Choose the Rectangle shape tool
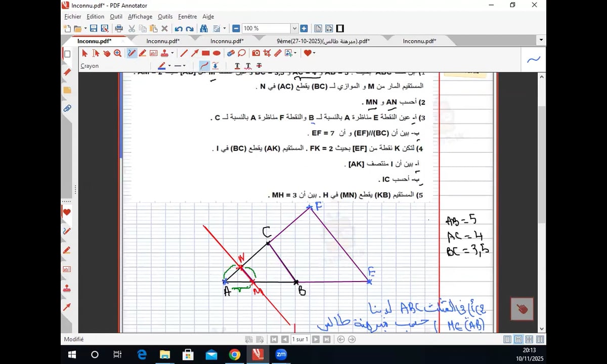The width and height of the screenshot is (607, 364). (205, 53)
